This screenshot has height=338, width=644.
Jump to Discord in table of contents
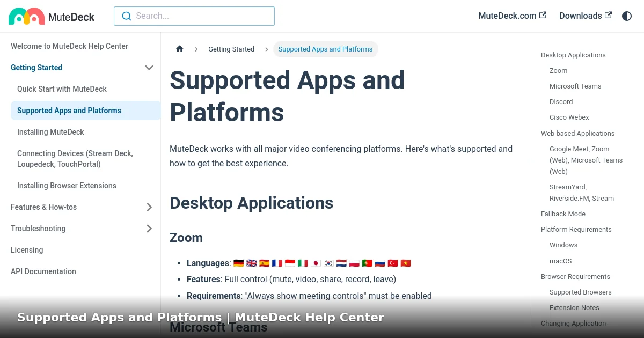pos(561,102)
